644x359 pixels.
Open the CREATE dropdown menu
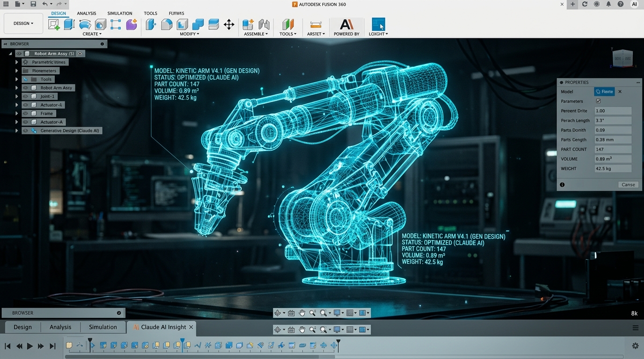tap(92, 34)
